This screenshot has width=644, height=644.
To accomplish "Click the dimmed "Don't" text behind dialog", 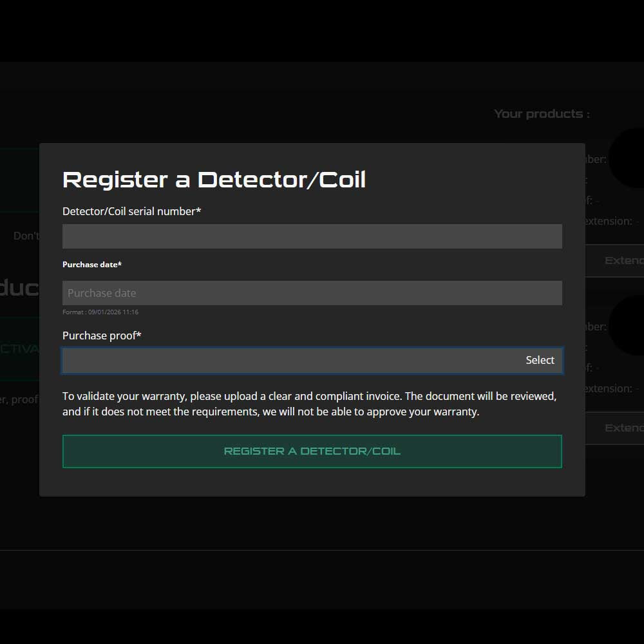I will [26, 236].
